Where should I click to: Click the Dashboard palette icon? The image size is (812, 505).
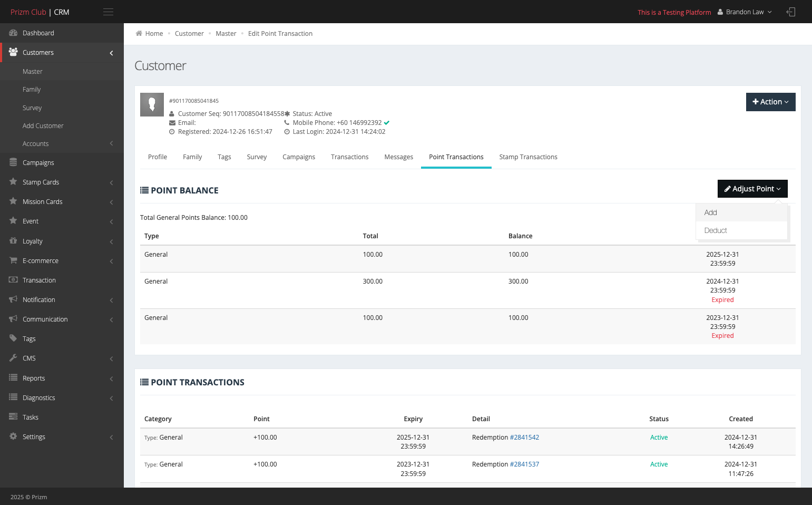13,33
